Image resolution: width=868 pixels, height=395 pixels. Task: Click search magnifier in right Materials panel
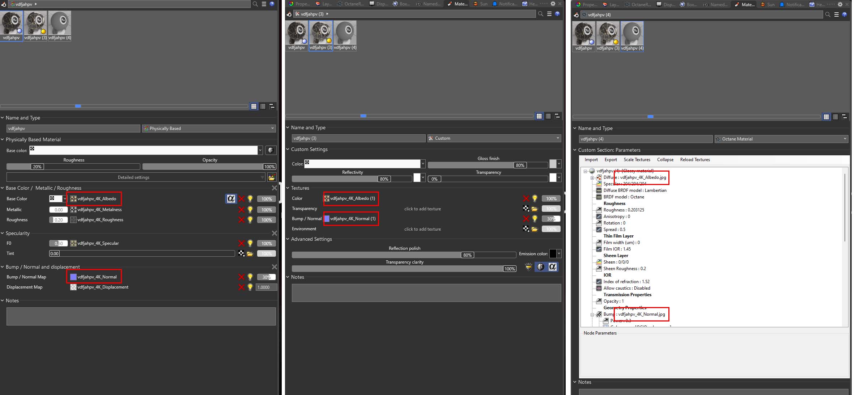(x=828, y=14)
